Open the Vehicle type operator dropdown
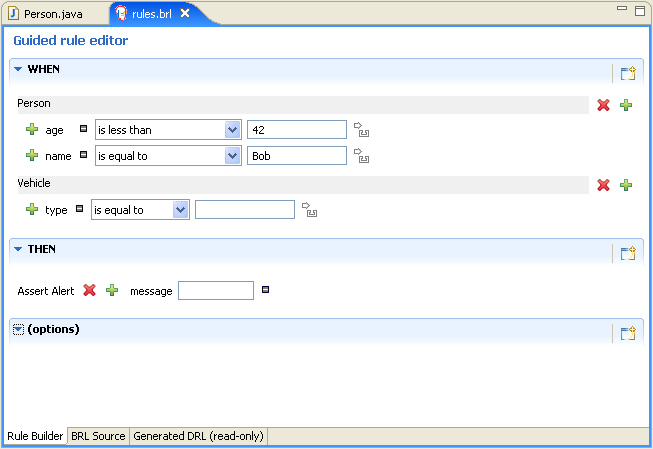 [x=181, y=209]
